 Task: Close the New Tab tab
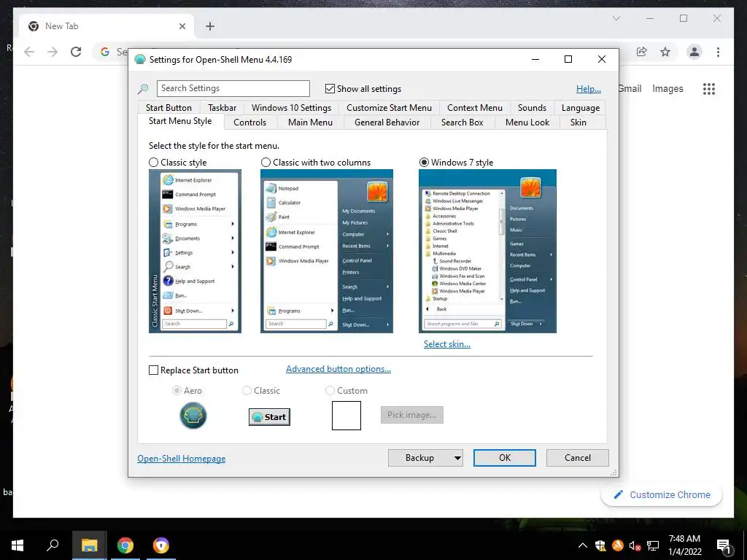[182, 26]
